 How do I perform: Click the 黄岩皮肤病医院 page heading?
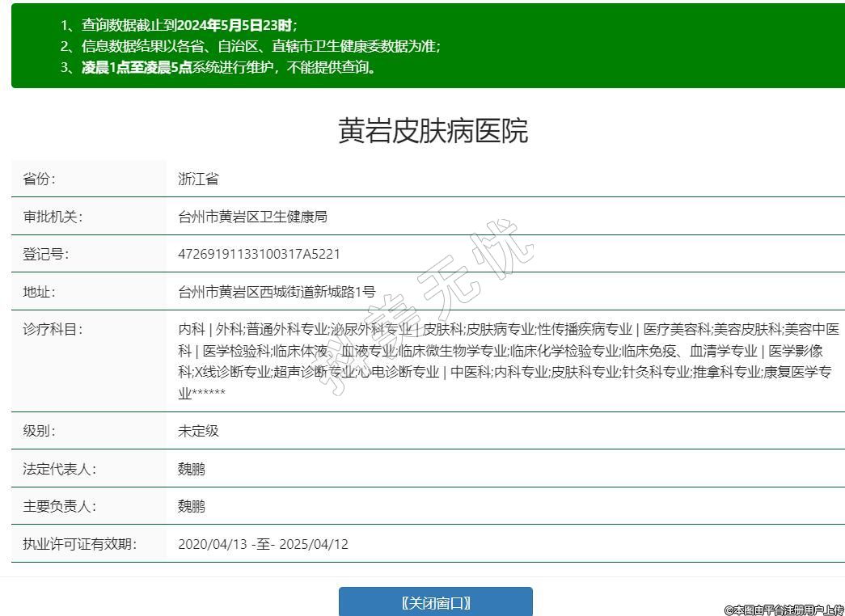coord(433,131)
